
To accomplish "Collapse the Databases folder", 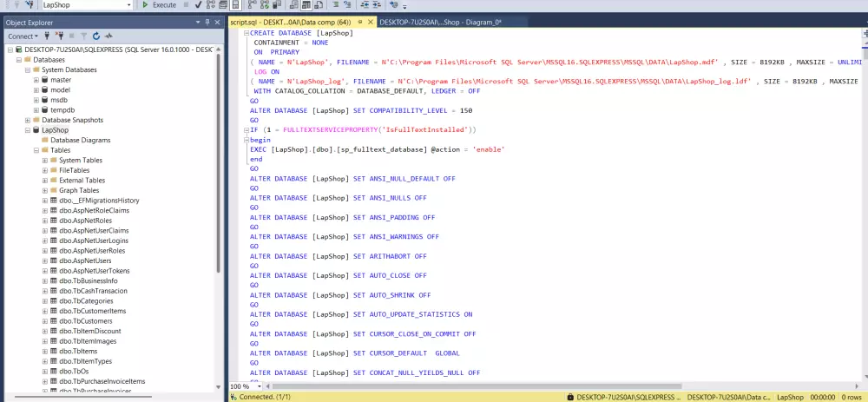I will click(19, 60).
